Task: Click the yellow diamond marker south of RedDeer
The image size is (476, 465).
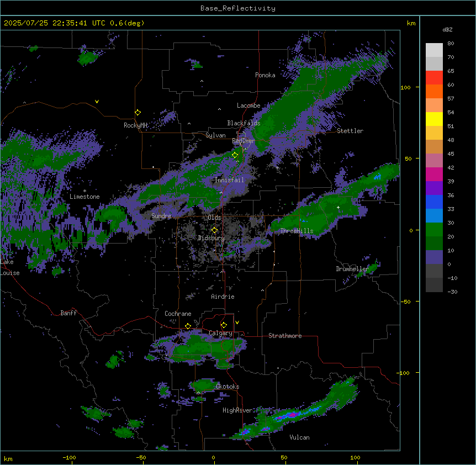Action: [235, 155]
